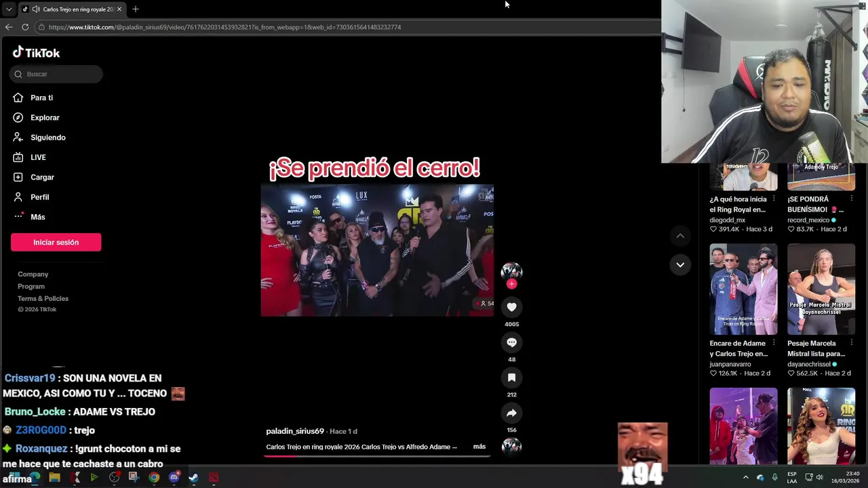Open options for ¿A qué hora inicia video
Image resolution: width=868 pixels, height=488 pixels.
(x=774, y=199)
